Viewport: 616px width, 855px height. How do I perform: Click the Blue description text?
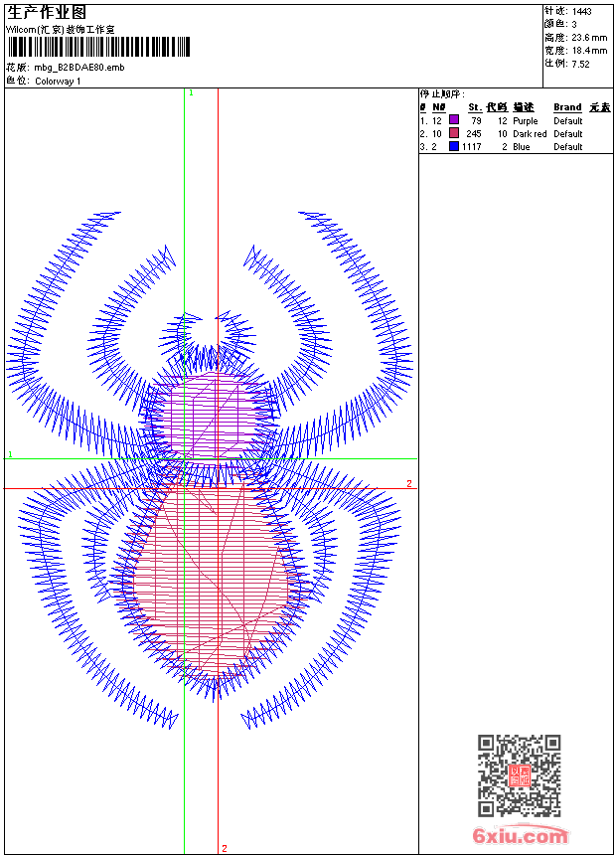(522, 147)
